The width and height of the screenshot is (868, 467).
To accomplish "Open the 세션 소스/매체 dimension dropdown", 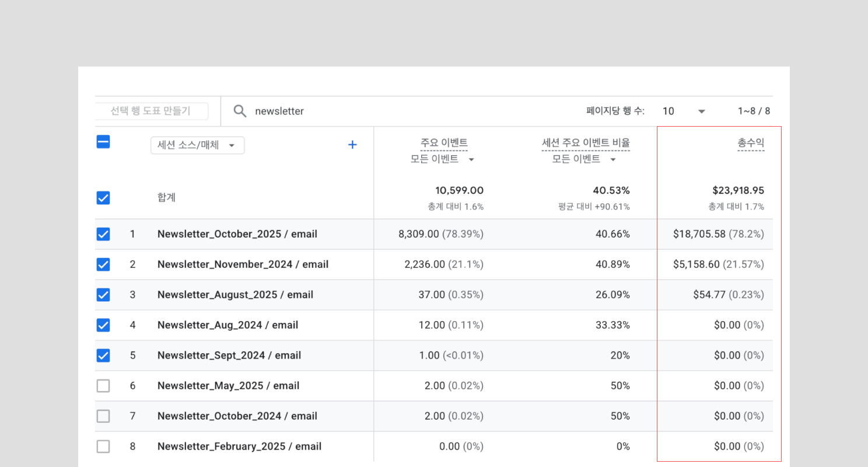I will pyautogui.click(x=197, y=145).
